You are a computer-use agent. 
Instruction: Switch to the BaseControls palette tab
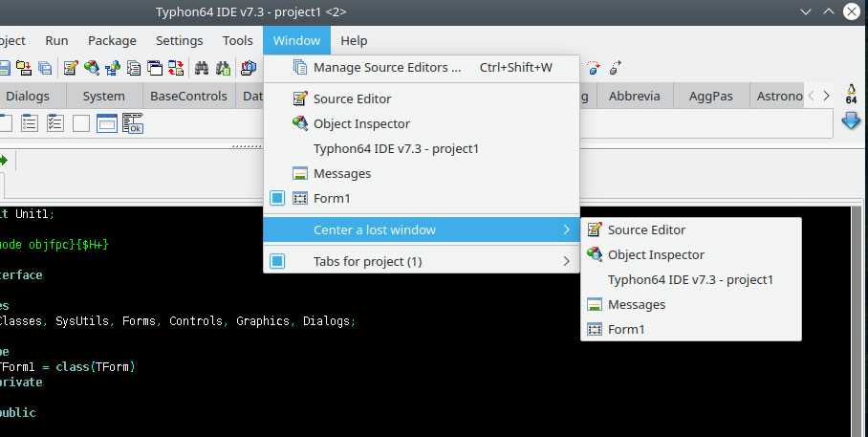(188, 96)
